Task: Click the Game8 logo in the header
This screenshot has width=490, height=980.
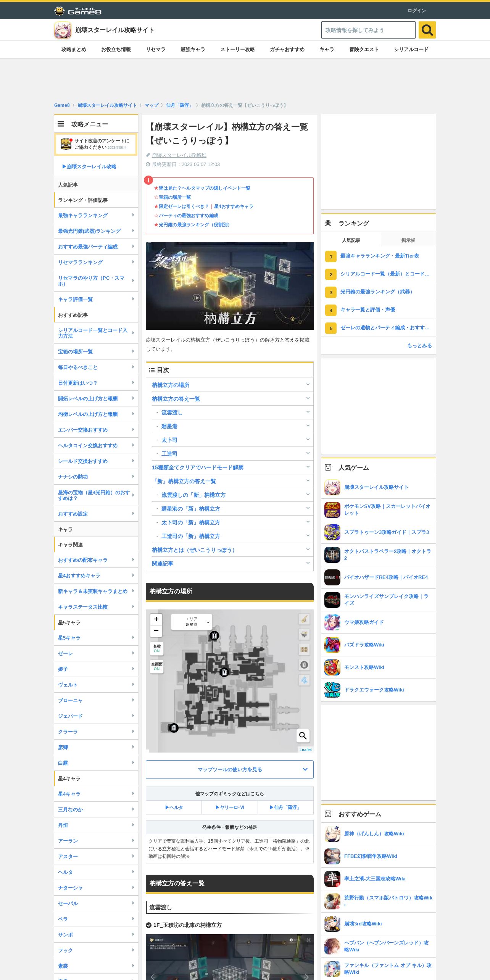Action: coord(78,11)
